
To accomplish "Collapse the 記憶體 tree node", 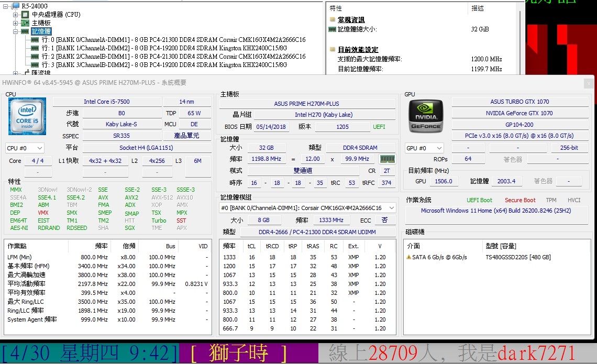I will click(16, 31).
